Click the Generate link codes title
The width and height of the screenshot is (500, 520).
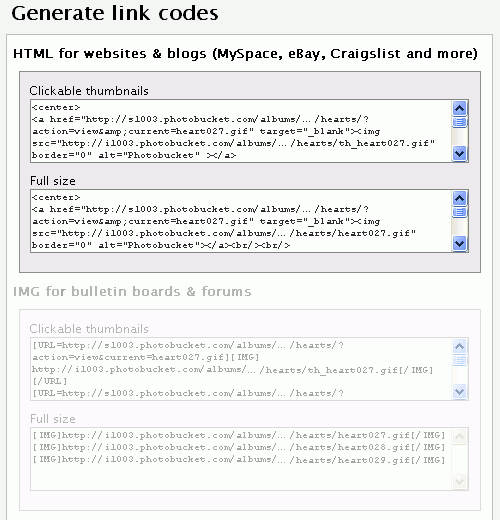[115, 14]
